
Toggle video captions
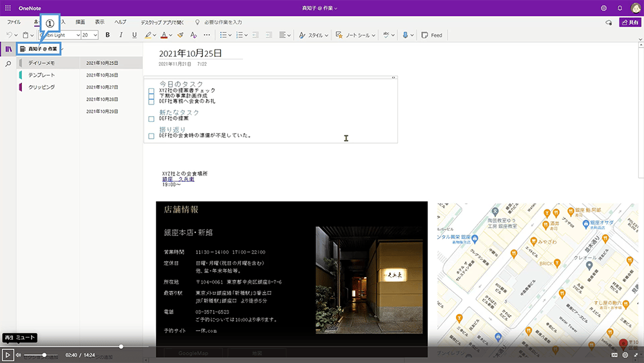pyautogui.click(x=614, y=355)
